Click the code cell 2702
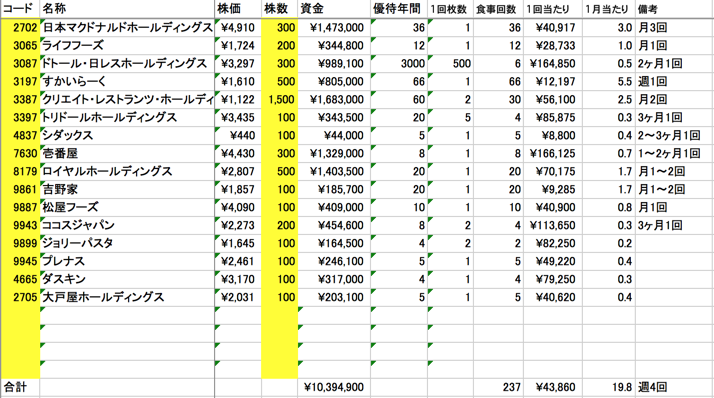714x398 pixels. tap(20, 28)
